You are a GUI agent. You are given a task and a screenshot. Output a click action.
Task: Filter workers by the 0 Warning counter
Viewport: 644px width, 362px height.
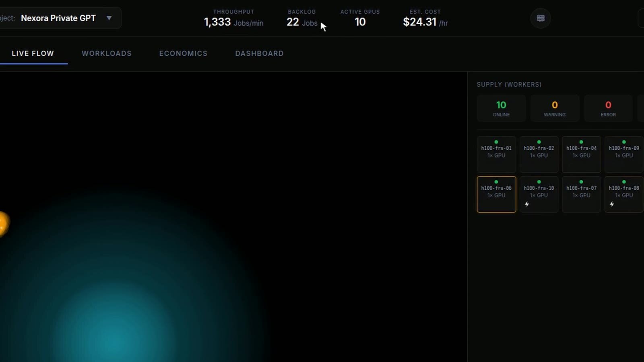(x=555, y=109)
